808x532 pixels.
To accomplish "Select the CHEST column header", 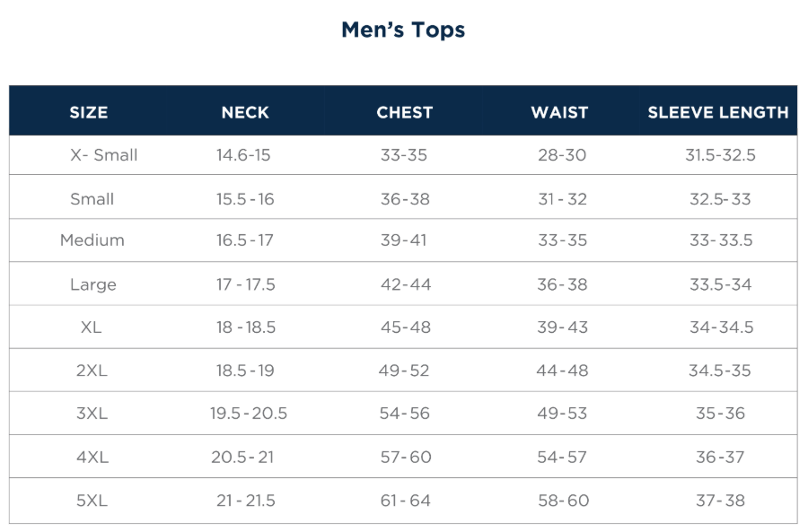I will tap(404, 112).
